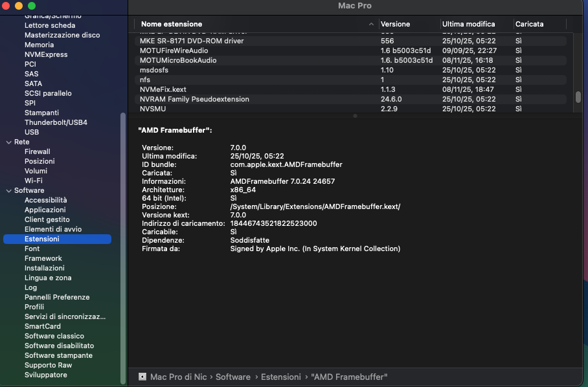
Task: Select nfs extension row
Action: [x=350, y=80]
